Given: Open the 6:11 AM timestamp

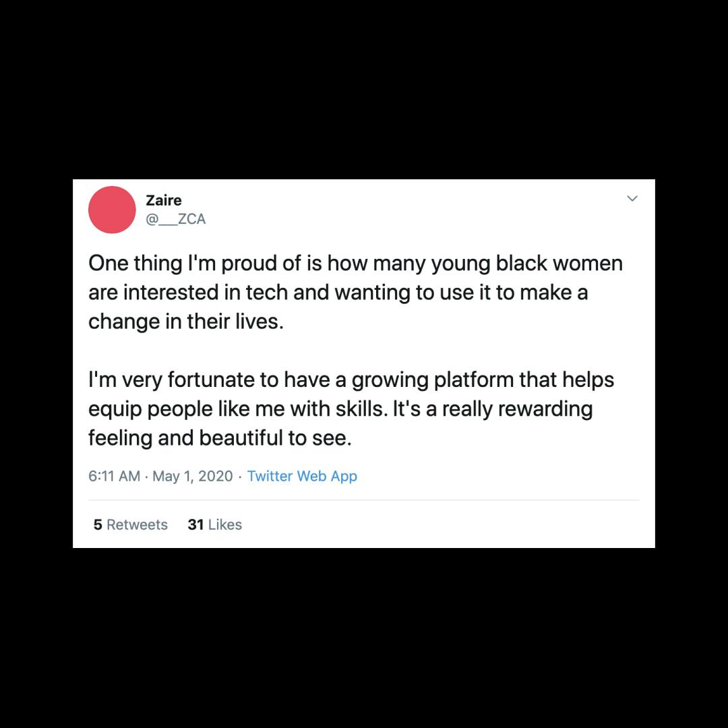Looking at the screenshot, I should click(114, 476).
